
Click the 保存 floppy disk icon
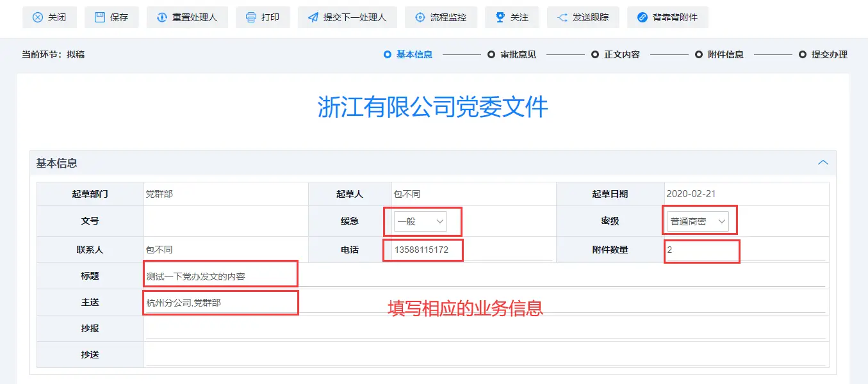[x=100, y=17]
